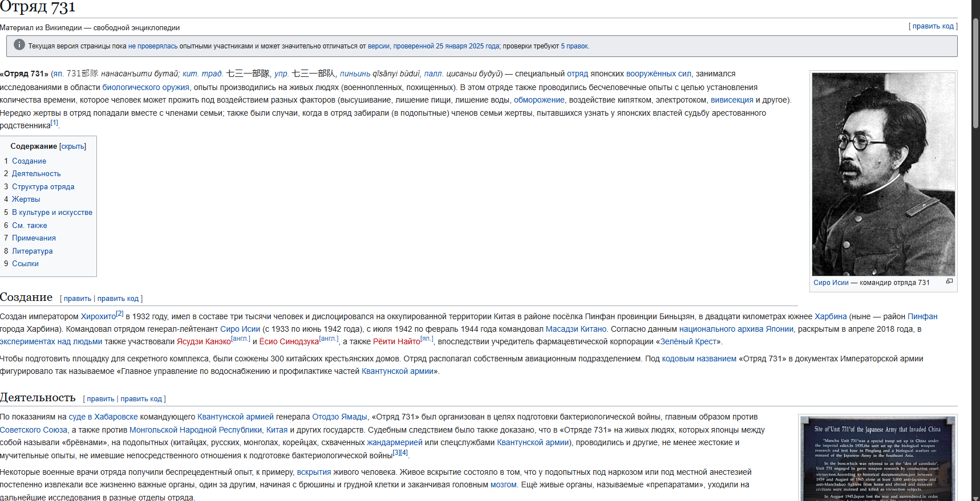The image size is (980, 501).
Task: Click править next to the Создание heading
Action: 77,299
